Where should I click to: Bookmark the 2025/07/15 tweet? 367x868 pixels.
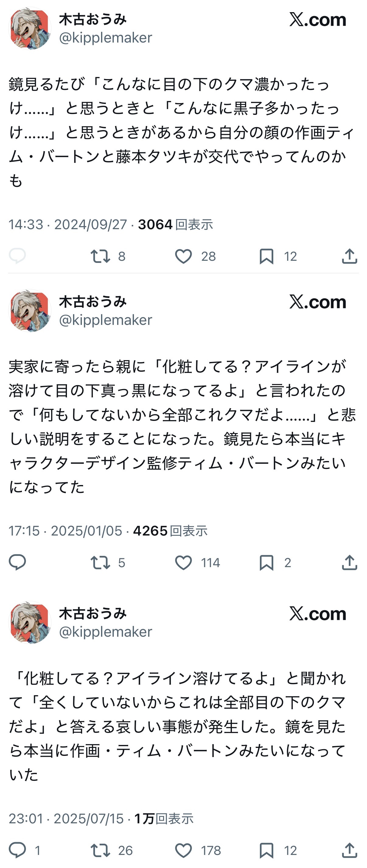[x=267, y=850]
